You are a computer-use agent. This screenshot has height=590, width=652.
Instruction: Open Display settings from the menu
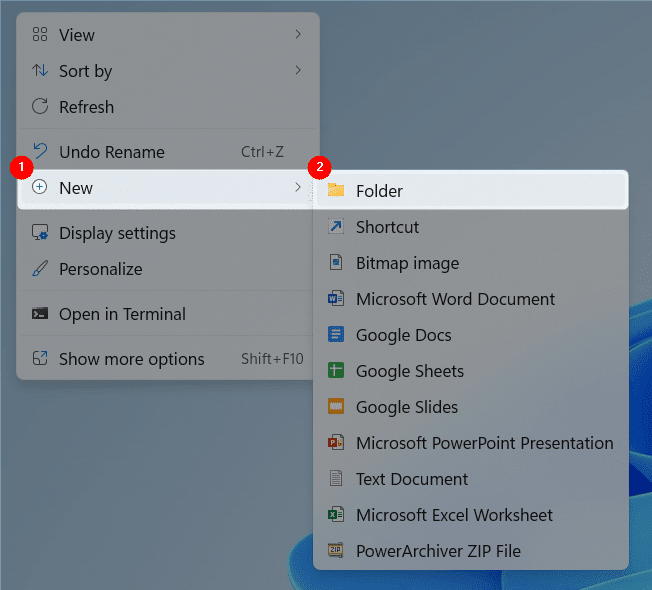(x=165, y=233)
